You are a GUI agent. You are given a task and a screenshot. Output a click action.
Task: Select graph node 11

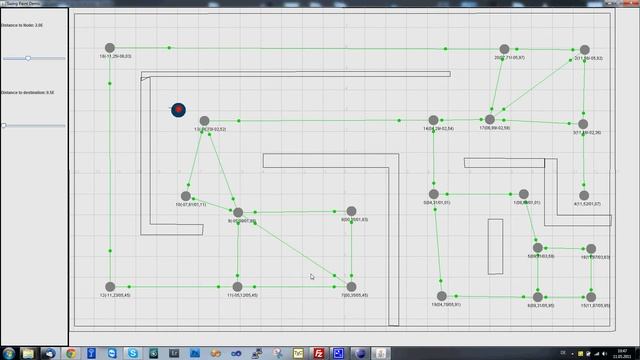[238, 287]
